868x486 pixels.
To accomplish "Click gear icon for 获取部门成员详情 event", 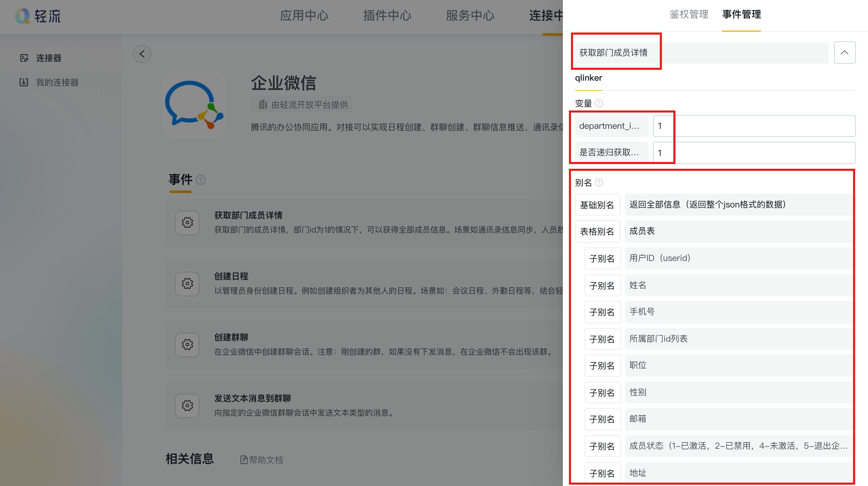I will point(187,223).
